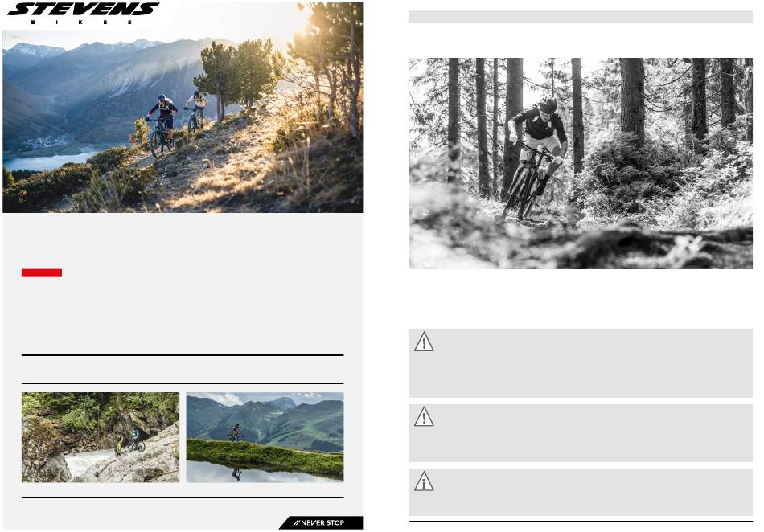Image resolution: width=764 pixels, height=532 pixels.
Task: Click the info triangle icon
Action: click(424, 481)
